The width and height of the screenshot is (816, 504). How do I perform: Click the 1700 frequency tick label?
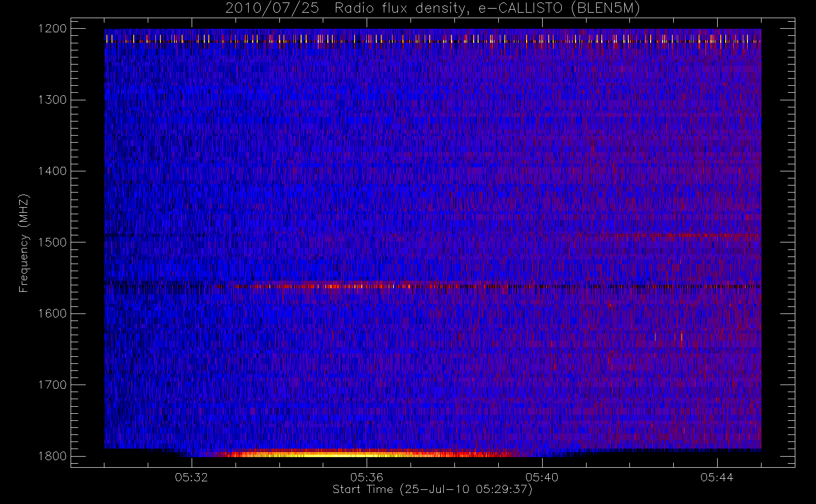click(x=52, y=385)
